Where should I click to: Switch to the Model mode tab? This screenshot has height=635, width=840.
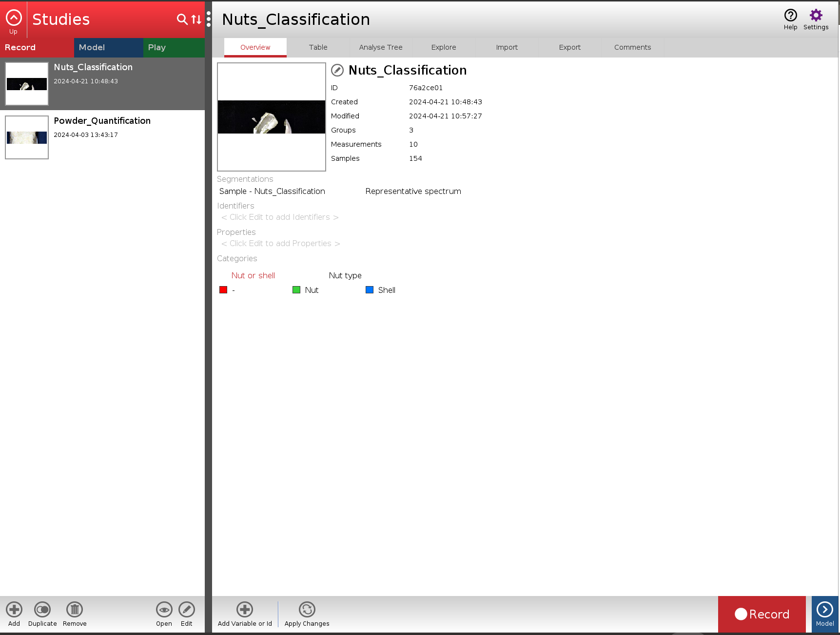click(108, 47)
